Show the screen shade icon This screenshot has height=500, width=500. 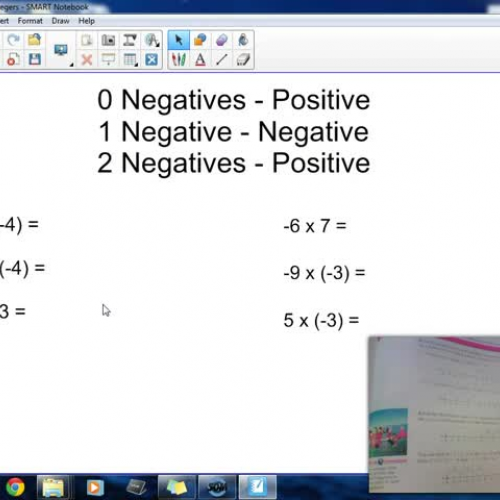108,60
